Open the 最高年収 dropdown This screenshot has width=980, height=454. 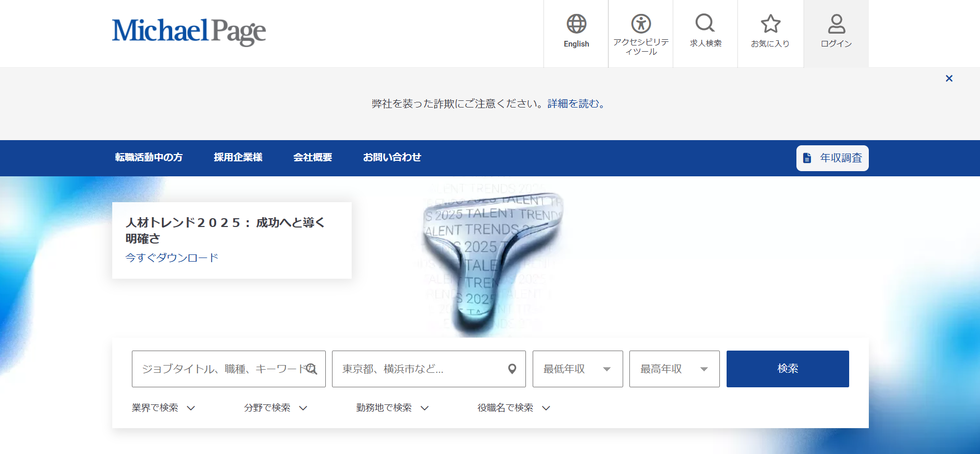[x=674, y=369]
